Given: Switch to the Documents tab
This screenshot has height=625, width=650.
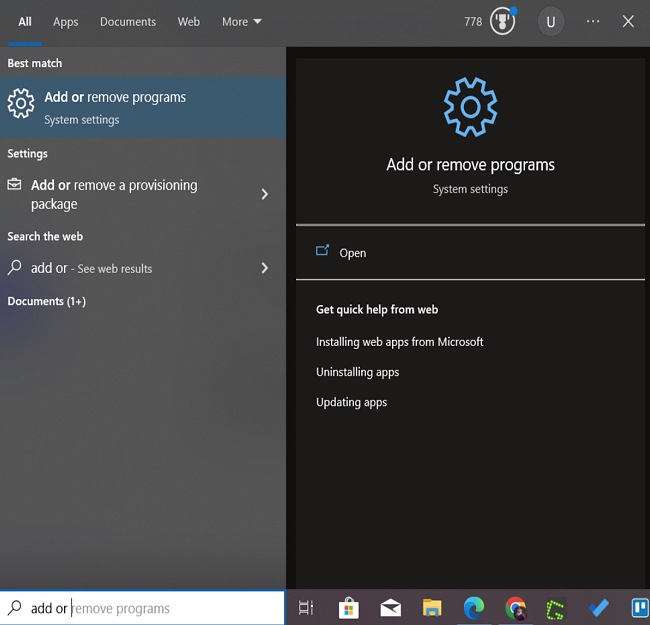Looking at the screenshot, I should 128,22.
